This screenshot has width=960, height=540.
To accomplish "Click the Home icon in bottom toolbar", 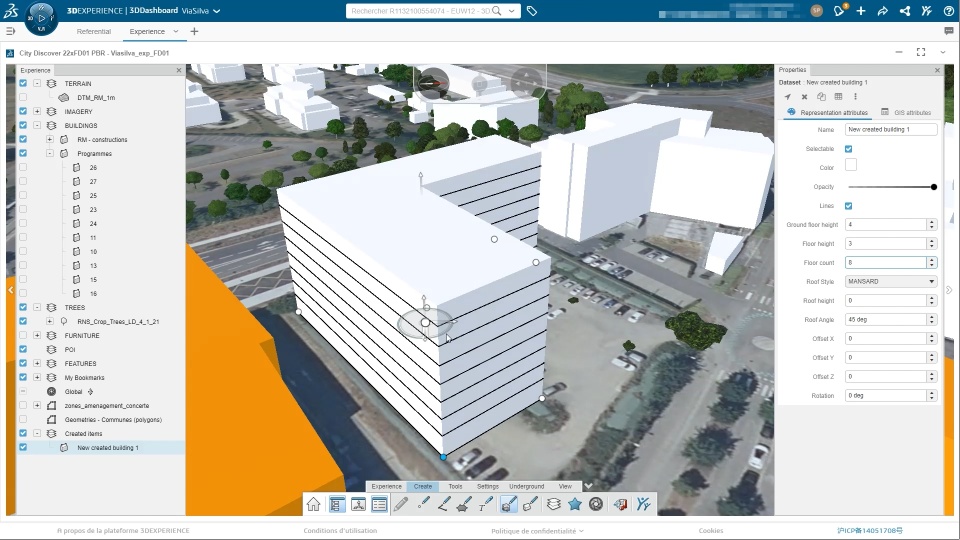I will (313, 504).
